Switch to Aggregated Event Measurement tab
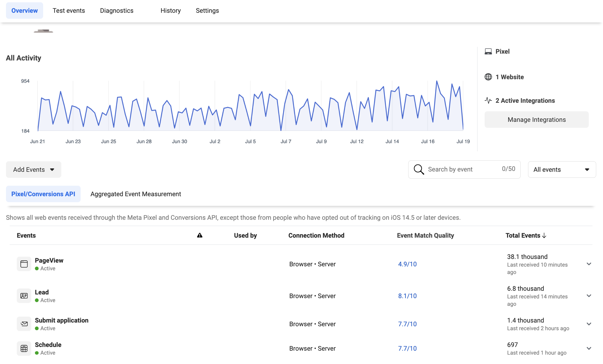Viewport: 603px width, 364px height. click(135, 194)
